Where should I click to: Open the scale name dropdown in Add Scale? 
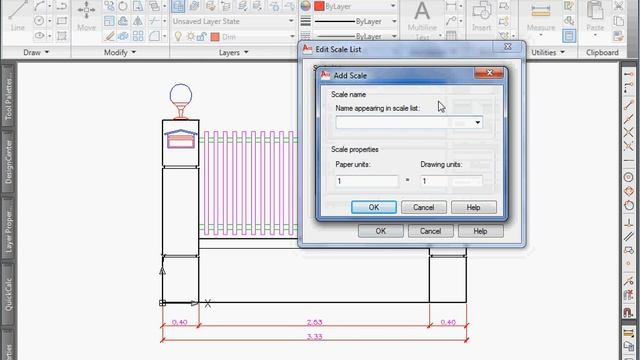coord(478,122)
